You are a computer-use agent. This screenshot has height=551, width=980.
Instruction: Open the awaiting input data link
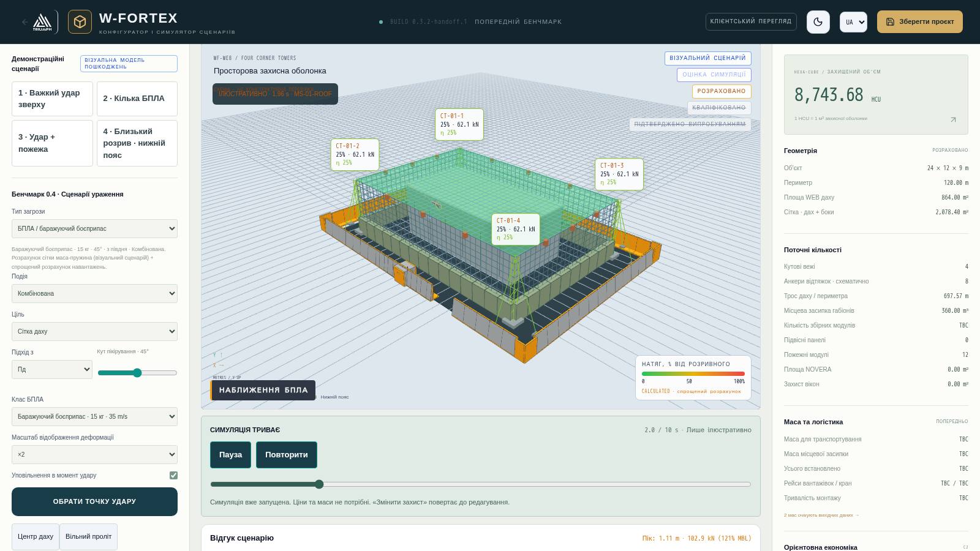tap(821, 515)
